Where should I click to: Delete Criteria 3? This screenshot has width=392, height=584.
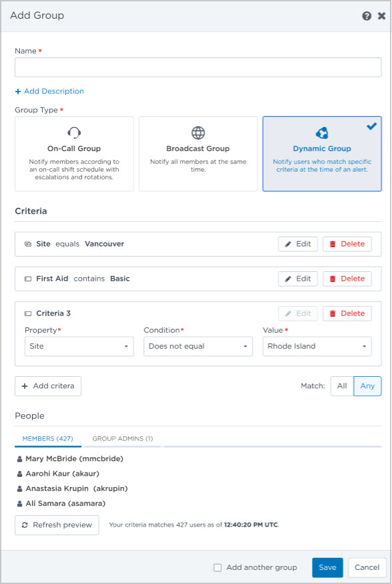click(x=347, y=313)
